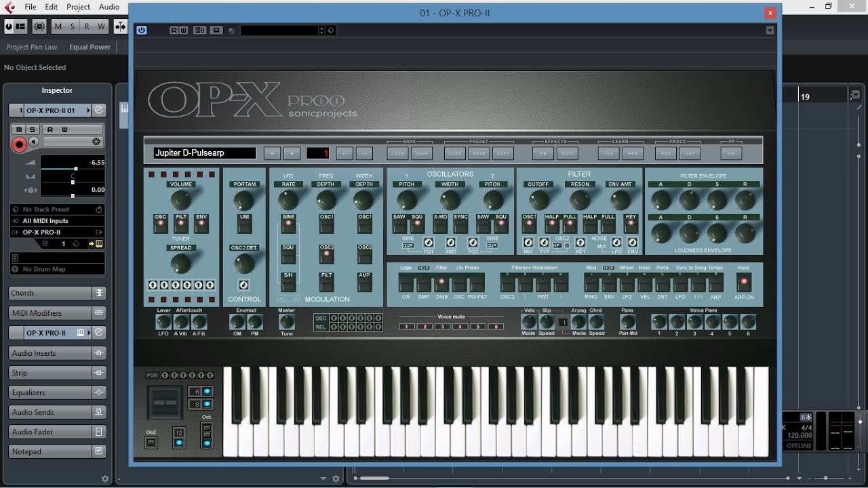The image size is (868, 488).
Task: Open the Chords section icon
Action: (99, 293)
